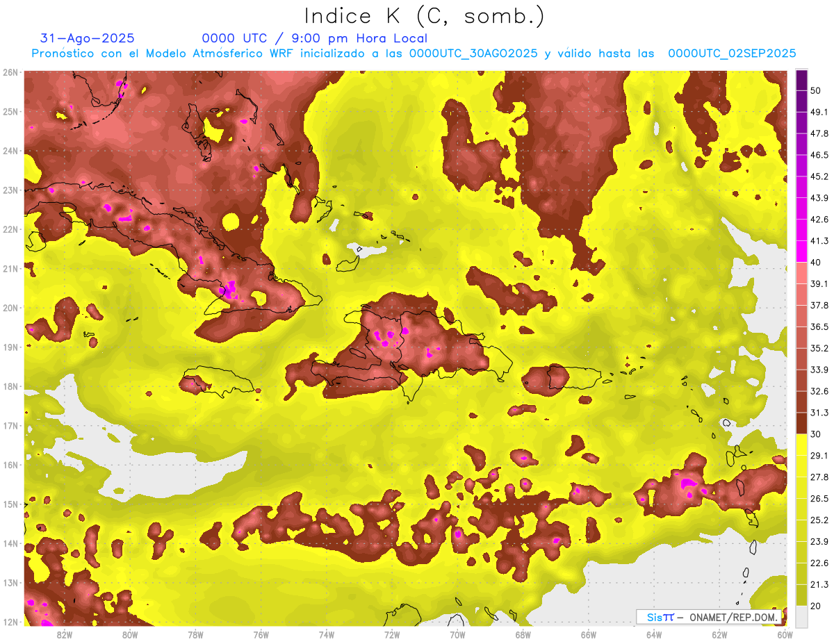Click the longitude label '72W'

coord(391,635)
